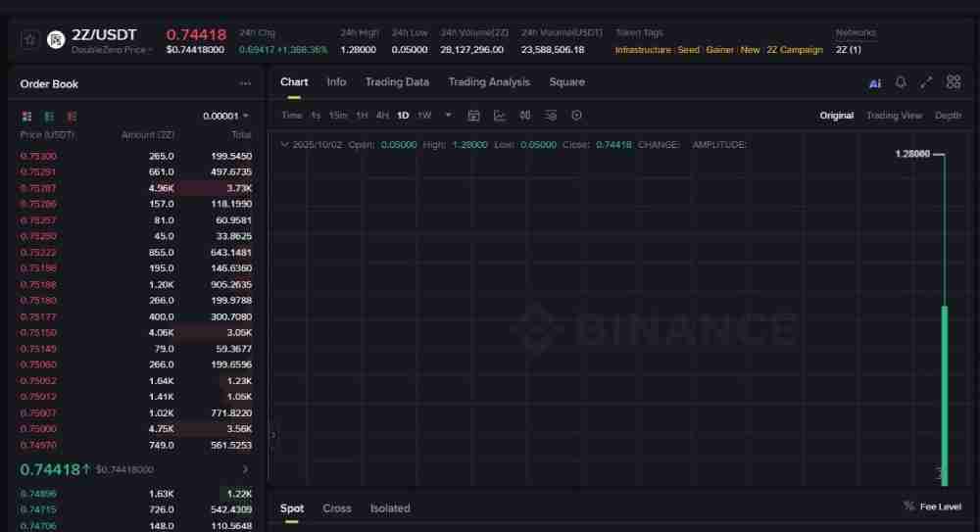
Task: Show sell orders only in order book
Action: [x=67, y=116]
